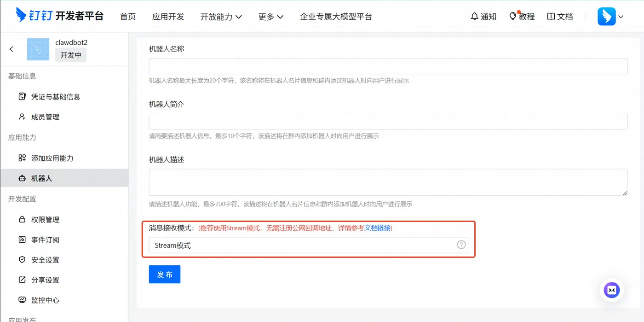
Task: Open docs via the book icon
Action: (x=551, y=17)
